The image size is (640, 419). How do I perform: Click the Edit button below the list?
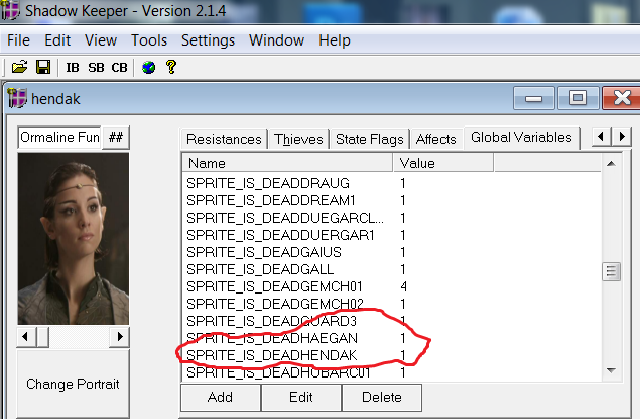tap(301, 397)
